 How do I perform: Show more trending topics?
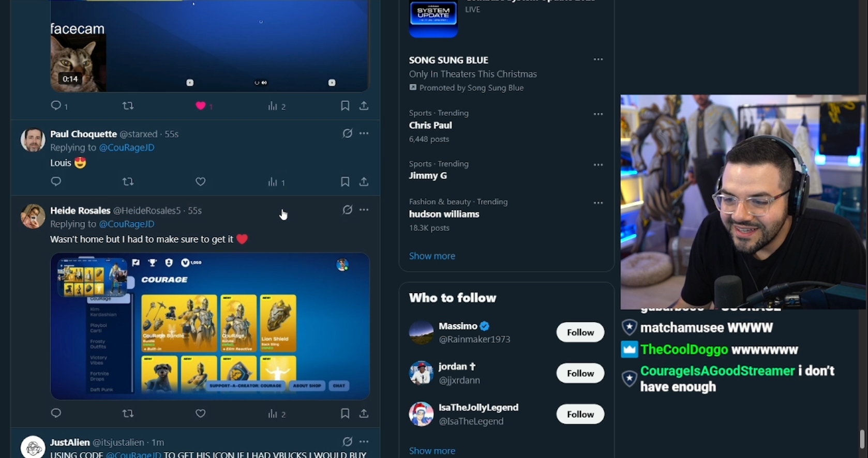click(x=432, y=256)
